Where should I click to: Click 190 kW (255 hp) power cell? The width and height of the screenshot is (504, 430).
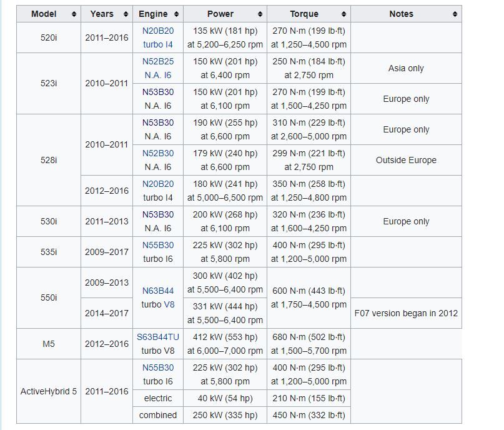(x=225, y=129)
